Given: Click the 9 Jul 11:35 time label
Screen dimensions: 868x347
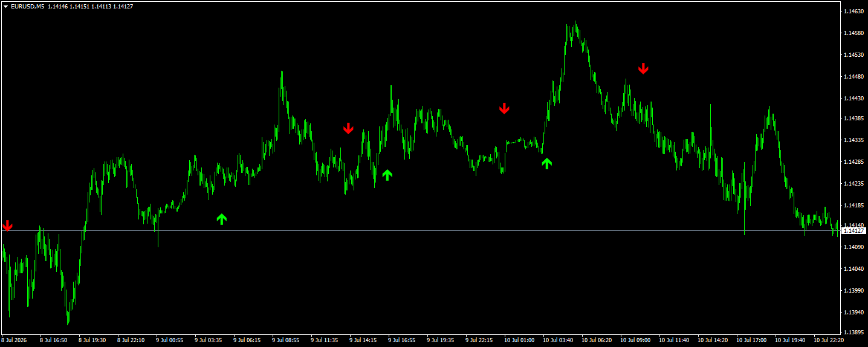Looking at the screenshot, I should click(325, 340).
